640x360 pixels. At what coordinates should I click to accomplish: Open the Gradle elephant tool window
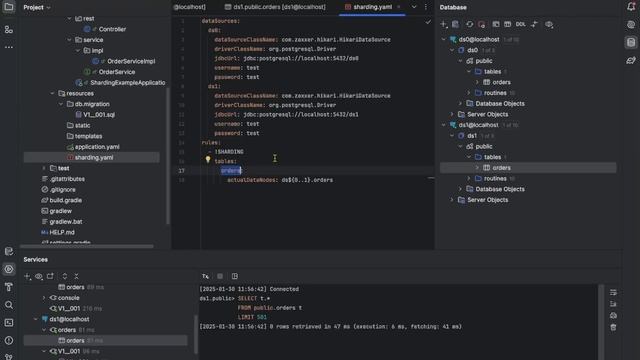click(x=631, y=60)
